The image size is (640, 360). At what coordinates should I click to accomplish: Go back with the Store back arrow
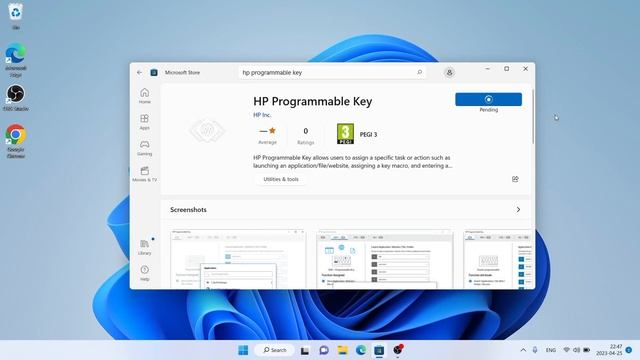(140, 72)
